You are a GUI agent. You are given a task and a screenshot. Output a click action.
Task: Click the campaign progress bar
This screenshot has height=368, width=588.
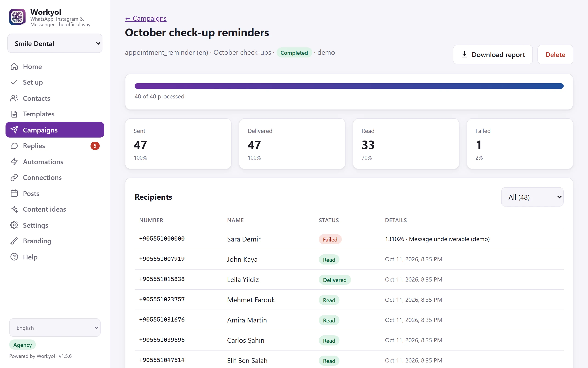coord(349,86)
